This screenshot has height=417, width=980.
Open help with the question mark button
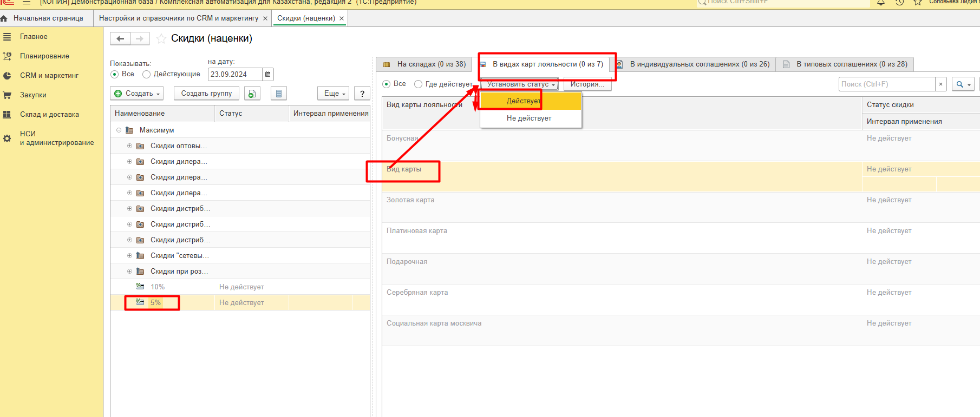pyautogui.click(x=362, y=94)
